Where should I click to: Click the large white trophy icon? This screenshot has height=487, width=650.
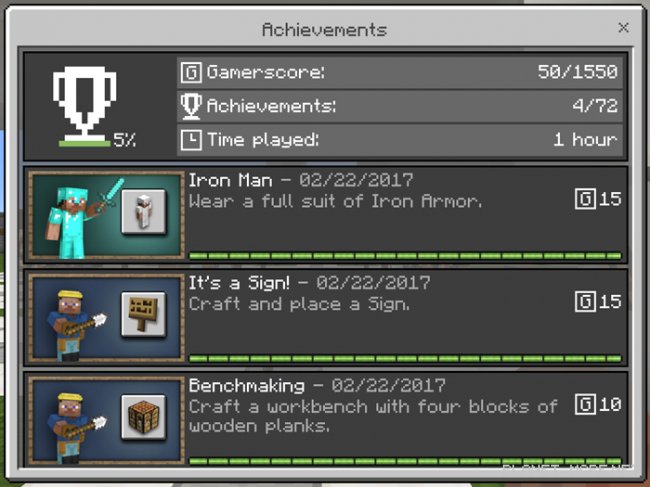pos(85,103)
